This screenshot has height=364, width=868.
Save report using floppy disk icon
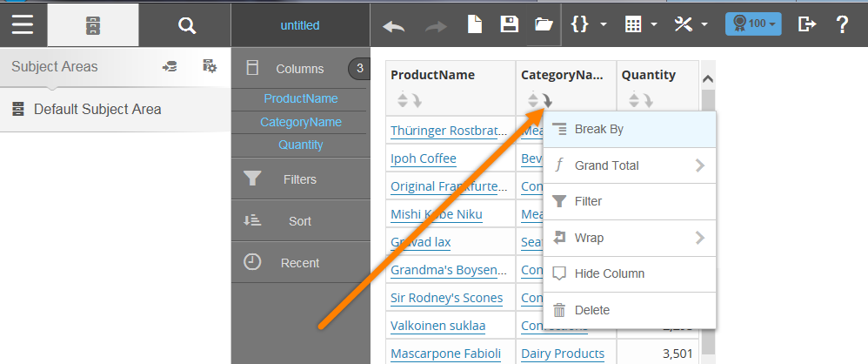tap(509, 24)
